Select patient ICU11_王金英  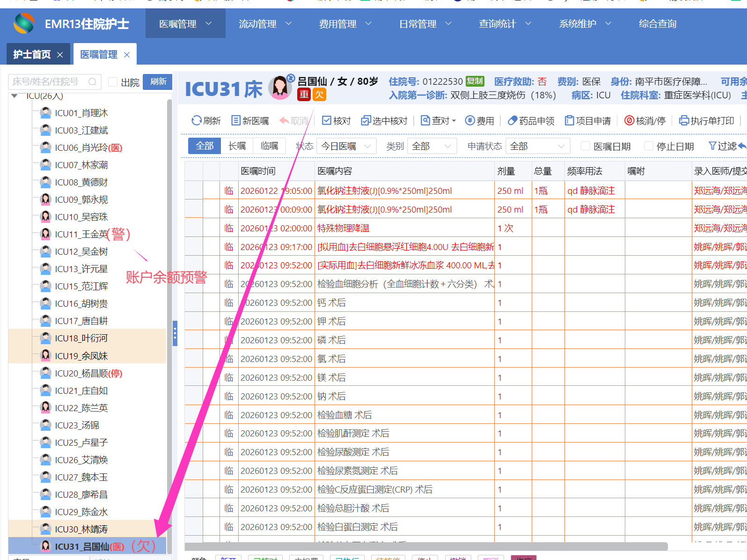(x=81, y=234)
